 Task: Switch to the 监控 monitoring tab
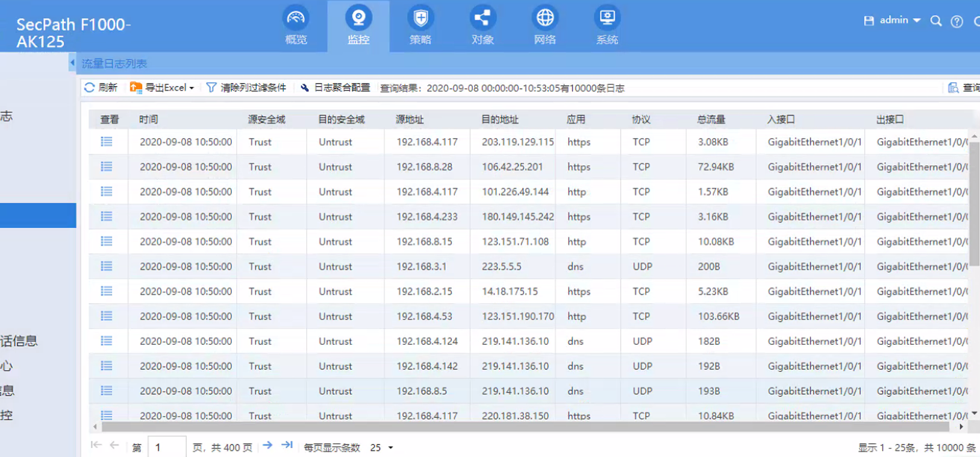coord(358,25)
